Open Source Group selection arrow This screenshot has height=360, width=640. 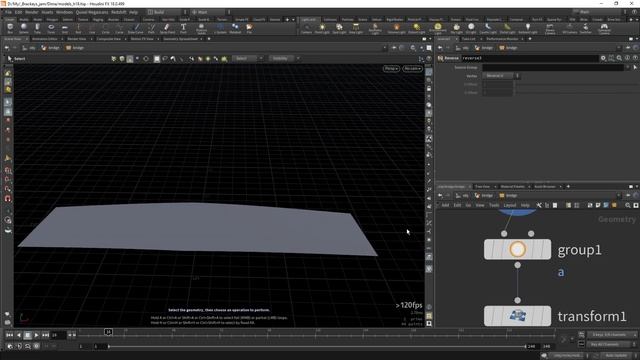tap(635, 67)
